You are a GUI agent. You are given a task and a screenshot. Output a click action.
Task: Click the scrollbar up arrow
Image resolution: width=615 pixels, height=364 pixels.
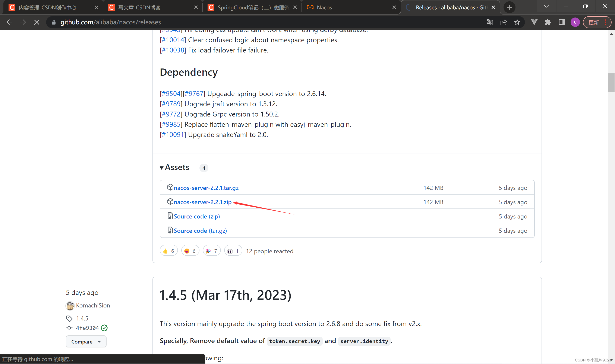pyautogui.click(x=611, y=34)
